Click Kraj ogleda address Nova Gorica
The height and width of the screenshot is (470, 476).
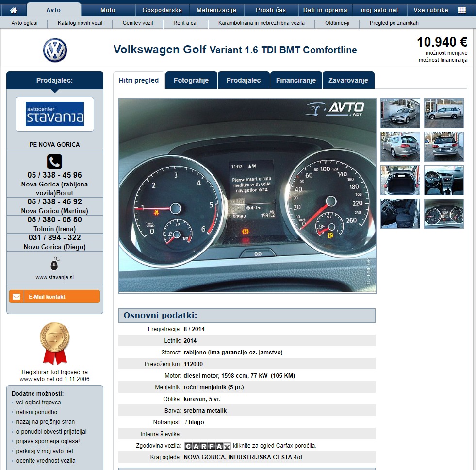click(243, 457)
